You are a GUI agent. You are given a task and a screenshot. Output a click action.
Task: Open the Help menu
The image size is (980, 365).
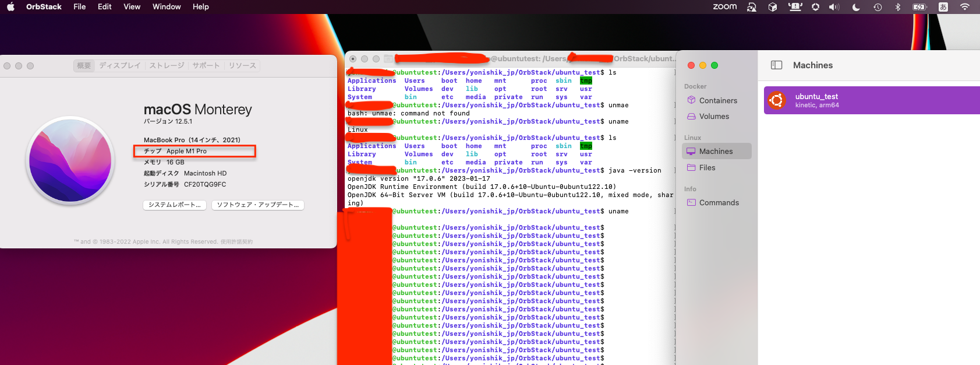click(x=201, y=7)
